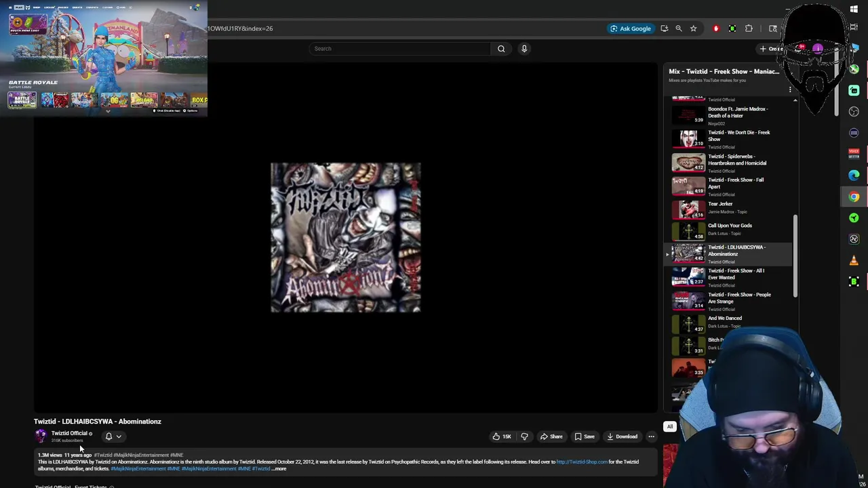
Task: Expand description with the ...more link
Action: [x=279, y=468]
